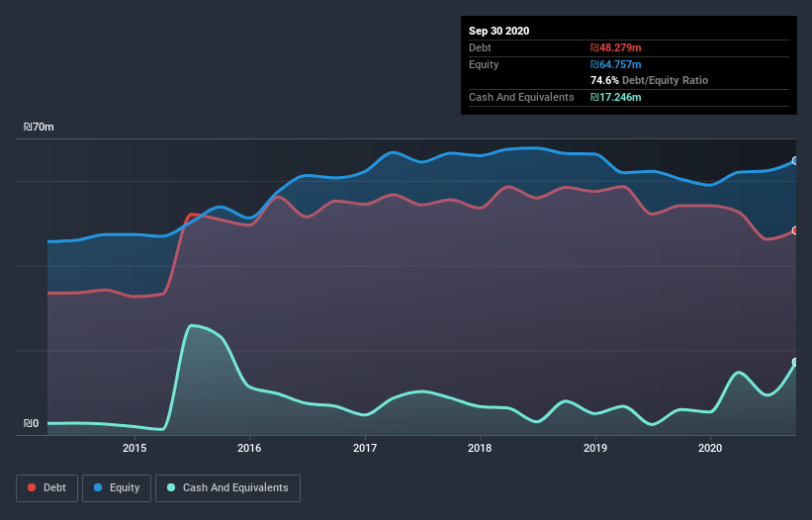Click the Debt label in tooltip
This screenshot has height=520, width=812.
[480, 47]
